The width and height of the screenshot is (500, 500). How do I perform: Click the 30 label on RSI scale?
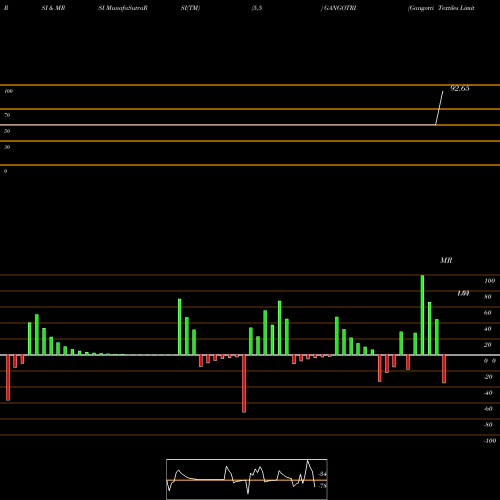click(7, 147)
